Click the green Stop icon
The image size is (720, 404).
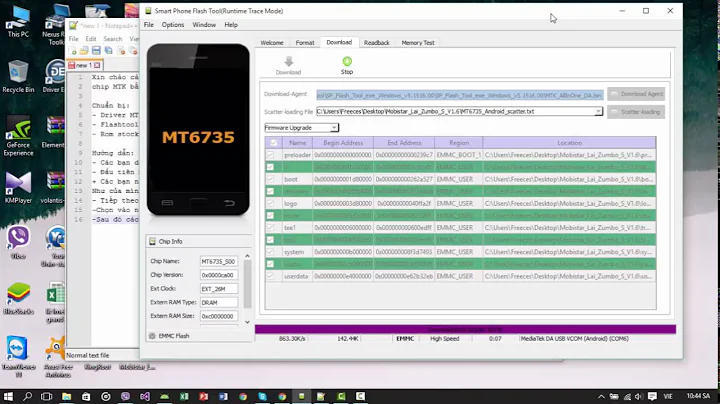pos(347,61)
